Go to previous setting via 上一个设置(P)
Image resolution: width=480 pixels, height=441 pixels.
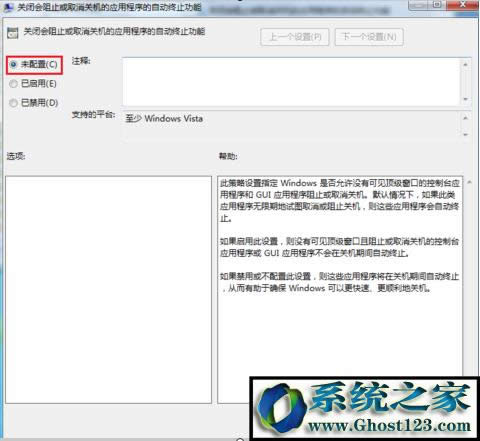(x=295, y=37)
